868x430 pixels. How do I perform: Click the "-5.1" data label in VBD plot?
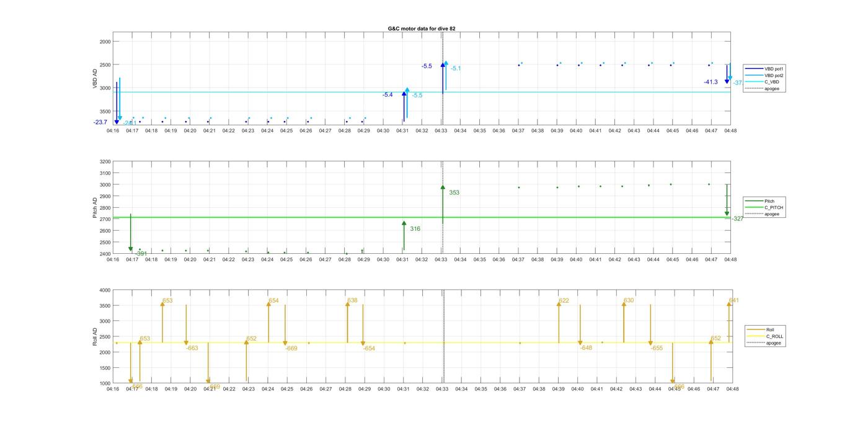[x=456, y=69]
